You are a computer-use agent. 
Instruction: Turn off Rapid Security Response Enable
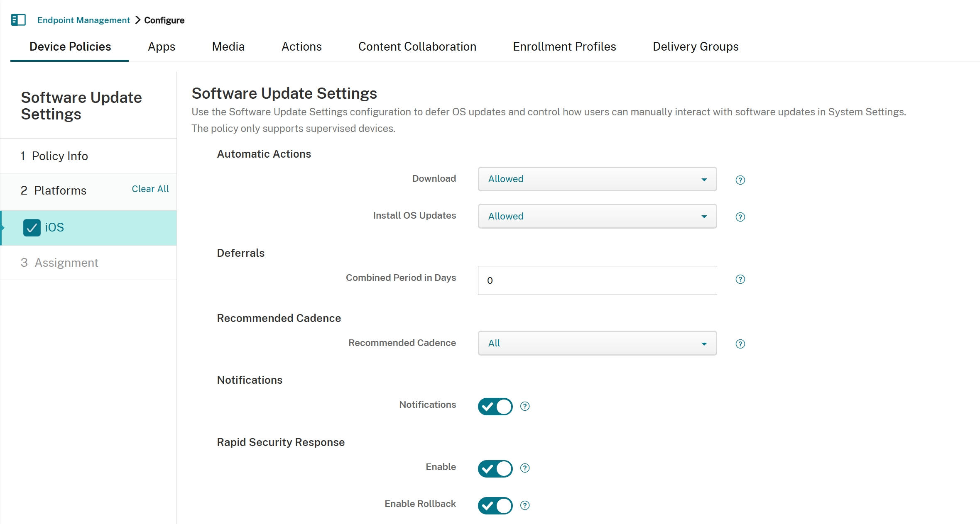(x=494, y=469)
